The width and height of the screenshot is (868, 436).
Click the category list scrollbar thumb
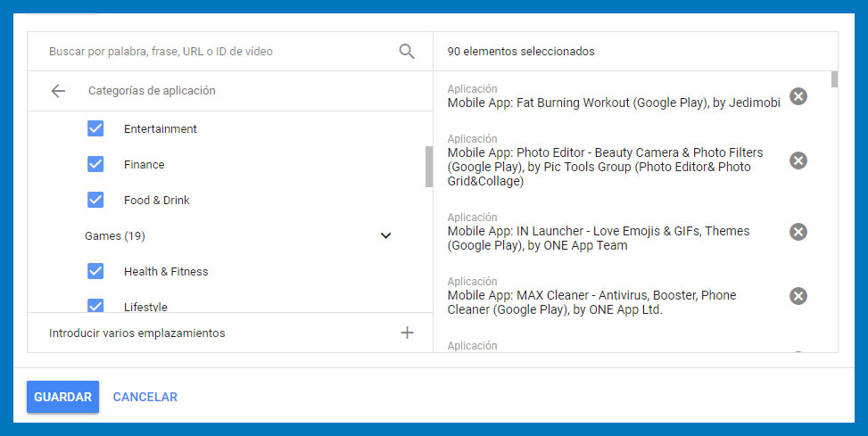coord(428,167)
